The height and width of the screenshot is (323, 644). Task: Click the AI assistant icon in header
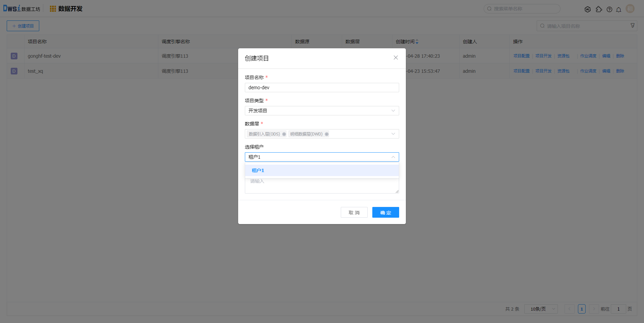click(587, 9)
